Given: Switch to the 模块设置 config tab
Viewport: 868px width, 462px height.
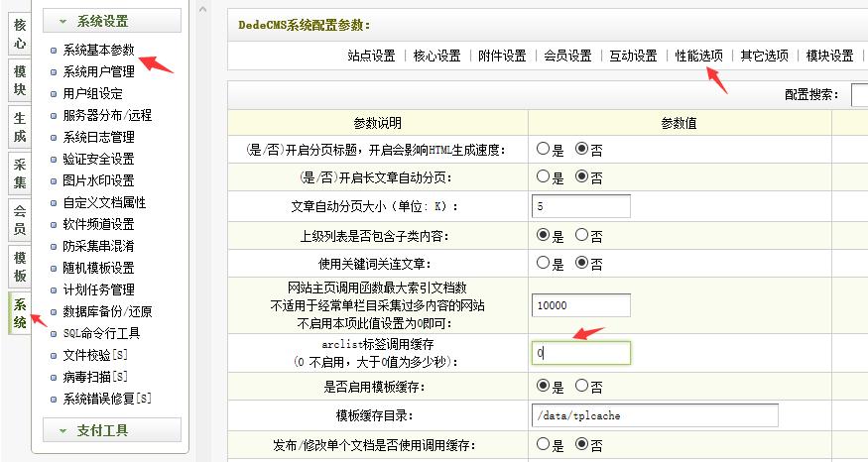Looking at the screenshot, I should pos(829,56).
